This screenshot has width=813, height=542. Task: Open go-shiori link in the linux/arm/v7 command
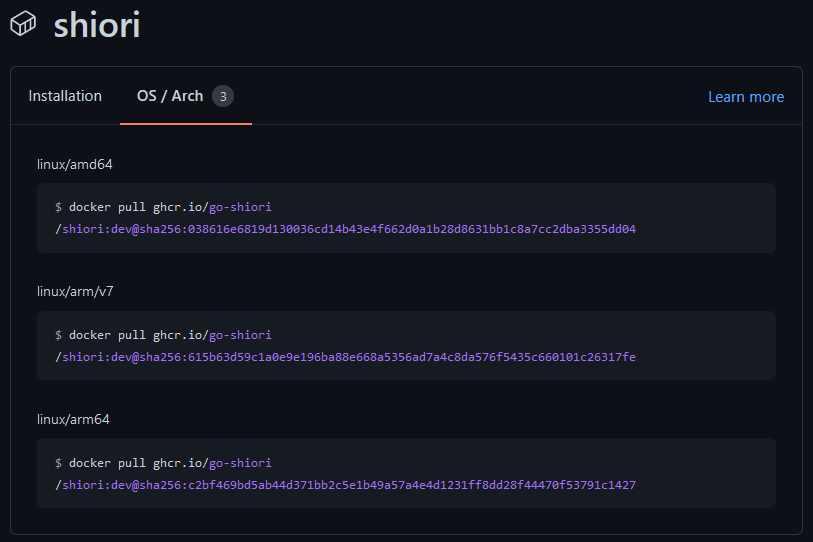coord(240,335)
